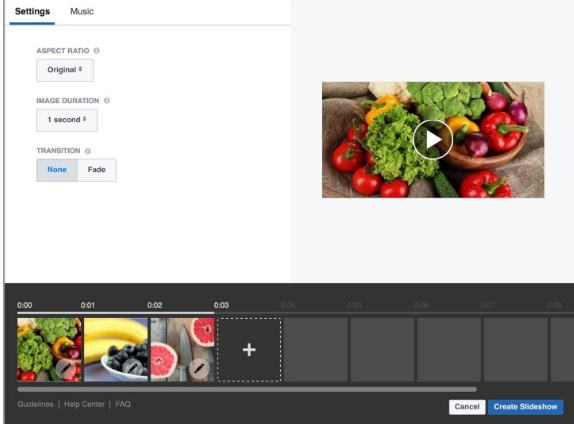Click the Cancel button
This screenshot has height=424, width=574.
467,407
